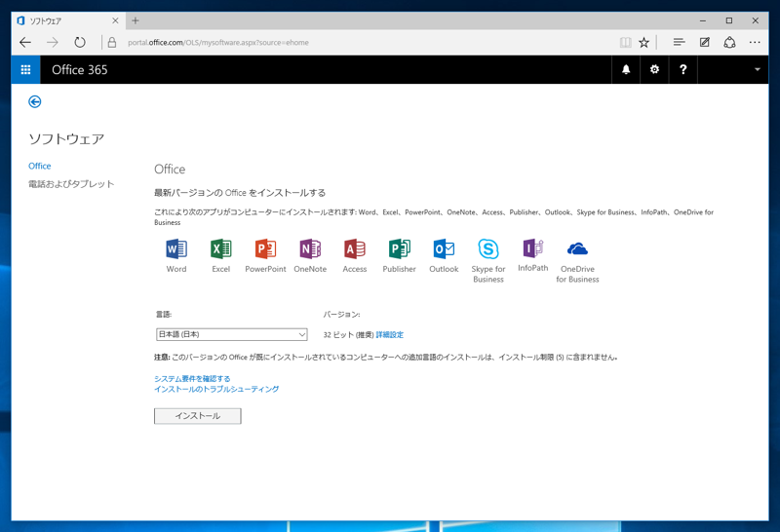This screenshot has width=780, height=532.
Task: Click the インストールのトラブルシューティング link
Action: (x=216, y=389)
